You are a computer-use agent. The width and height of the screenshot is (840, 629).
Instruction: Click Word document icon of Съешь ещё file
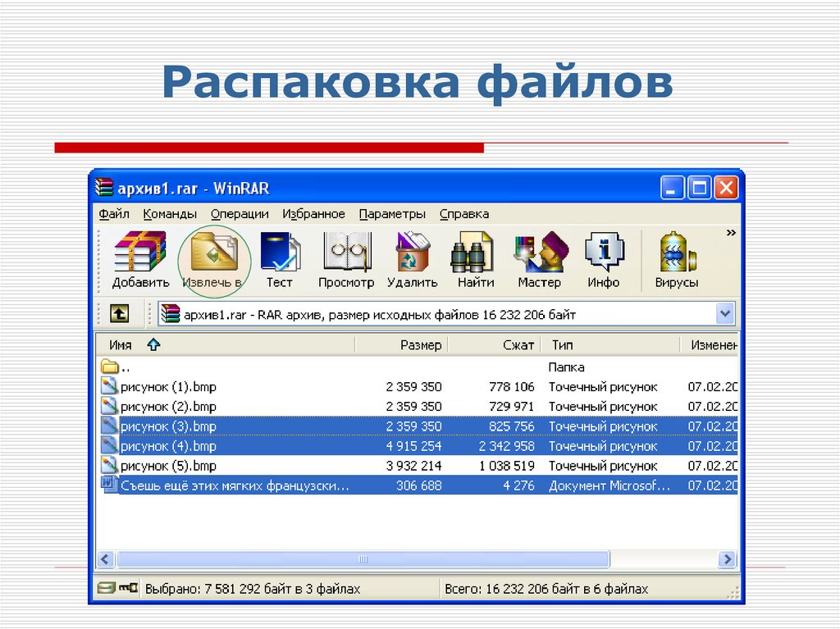coord(109,485)
